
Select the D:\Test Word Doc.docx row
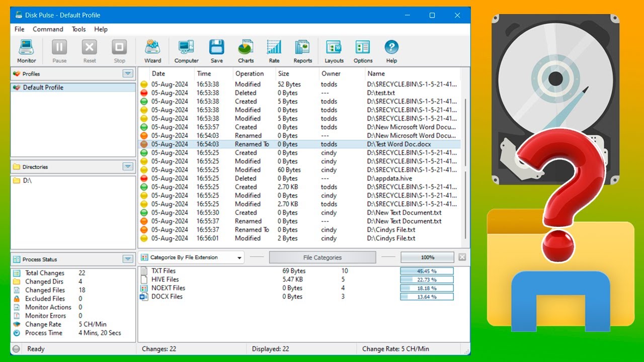click(x=300, y=144)
